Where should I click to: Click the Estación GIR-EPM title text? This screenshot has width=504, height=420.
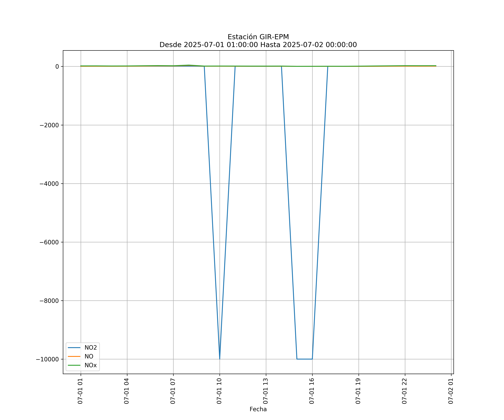(258, 37)
